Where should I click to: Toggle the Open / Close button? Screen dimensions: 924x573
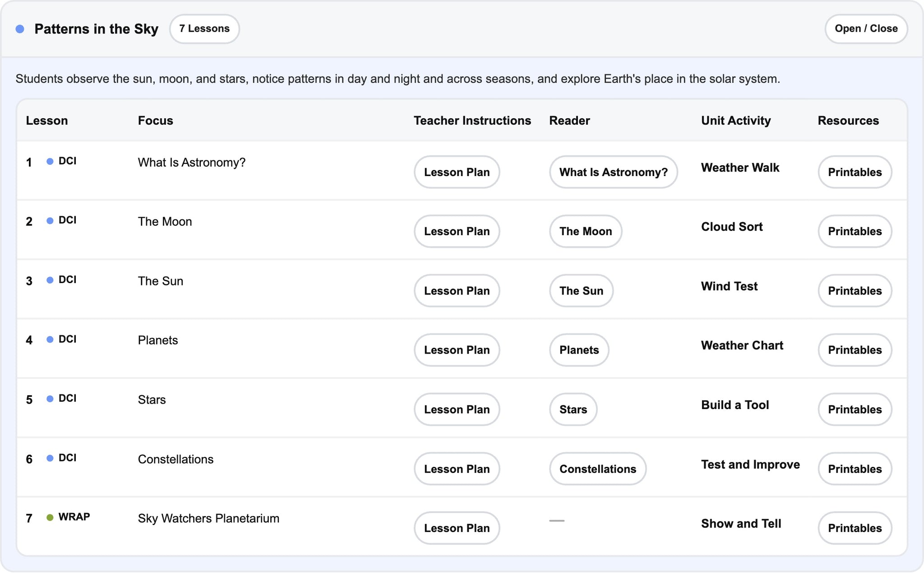[866, 29]
